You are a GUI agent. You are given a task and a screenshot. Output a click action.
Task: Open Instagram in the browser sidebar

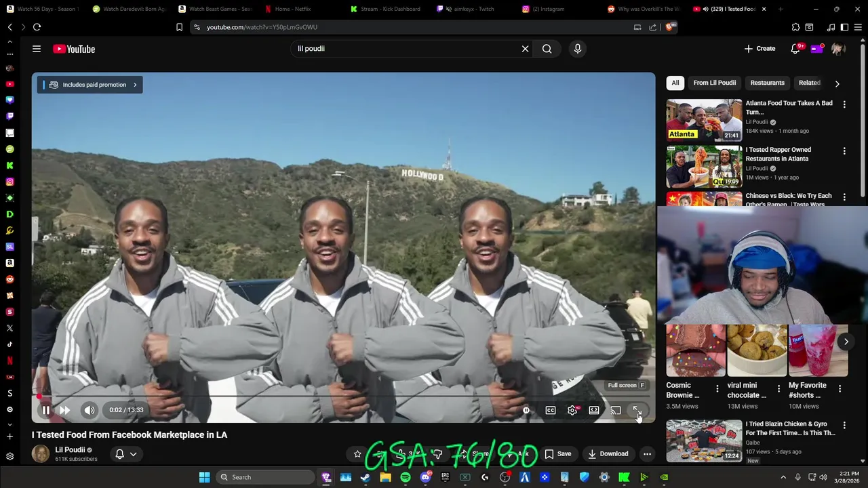click(x=9, y=182)
